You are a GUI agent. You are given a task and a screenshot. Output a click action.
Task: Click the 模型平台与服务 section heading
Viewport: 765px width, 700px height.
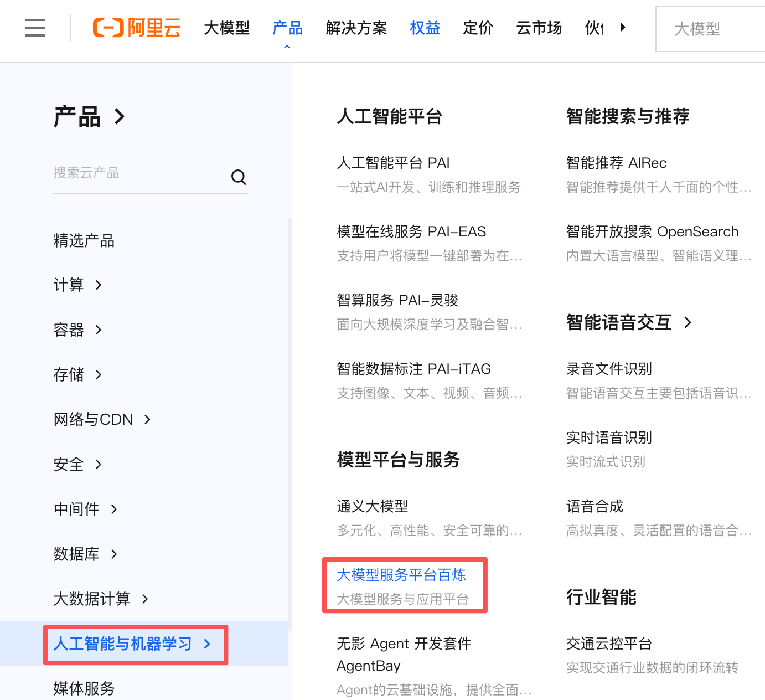coord(399,460)
